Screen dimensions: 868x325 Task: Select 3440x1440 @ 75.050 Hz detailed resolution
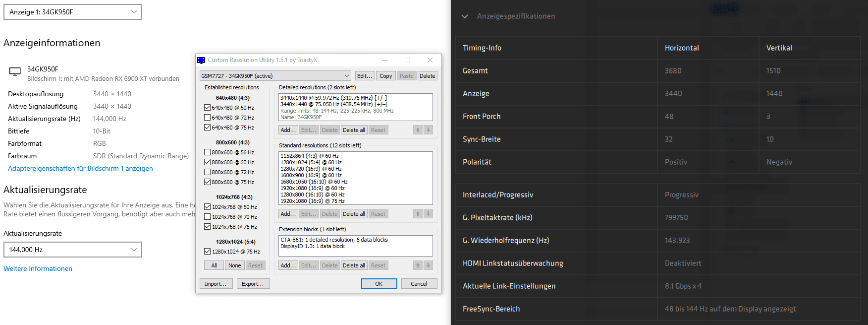(333, 104)
